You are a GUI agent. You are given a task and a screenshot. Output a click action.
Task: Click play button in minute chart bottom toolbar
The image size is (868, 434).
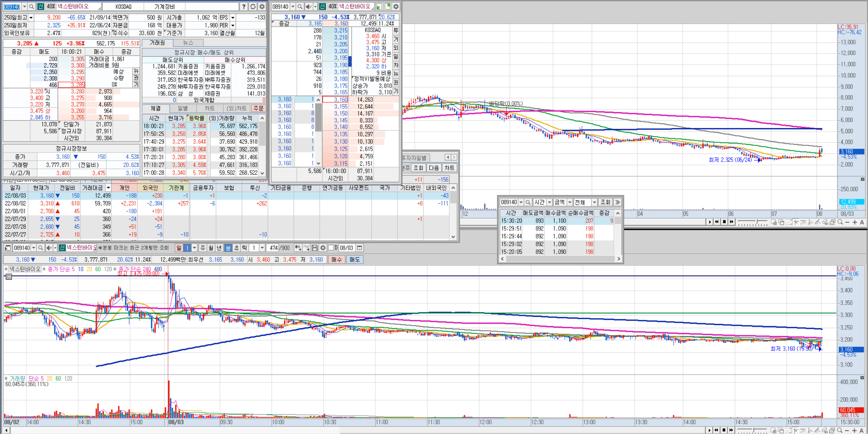710,430
